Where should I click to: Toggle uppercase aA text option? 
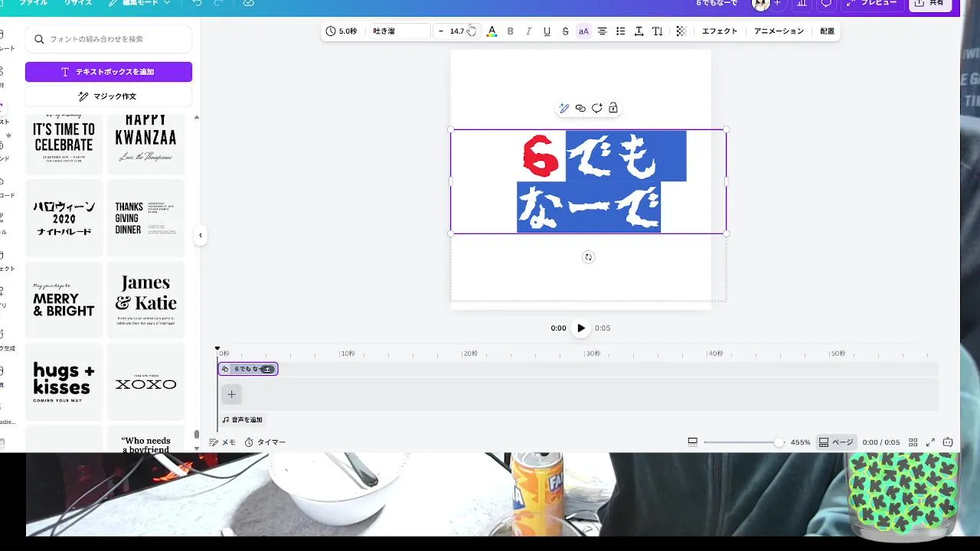(x=583, y=31)
